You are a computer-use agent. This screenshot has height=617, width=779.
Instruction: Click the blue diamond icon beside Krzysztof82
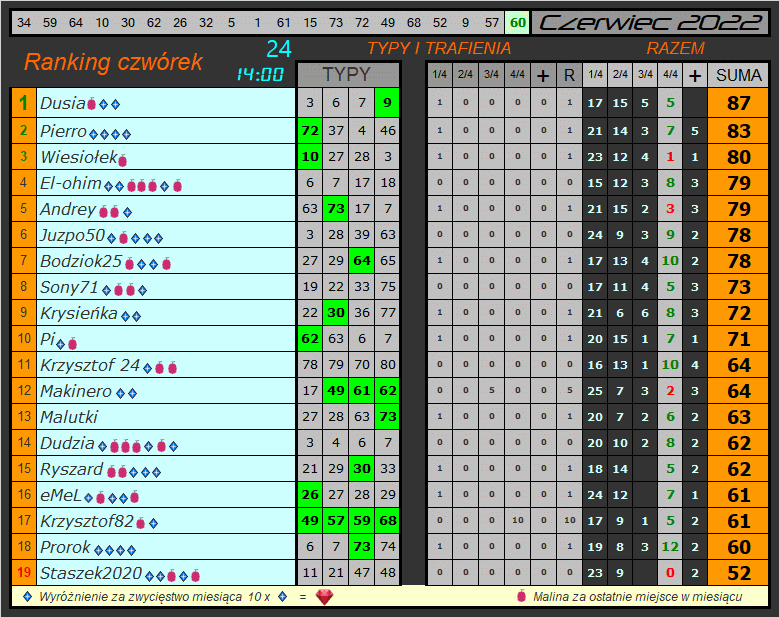[x=154, y=523]
